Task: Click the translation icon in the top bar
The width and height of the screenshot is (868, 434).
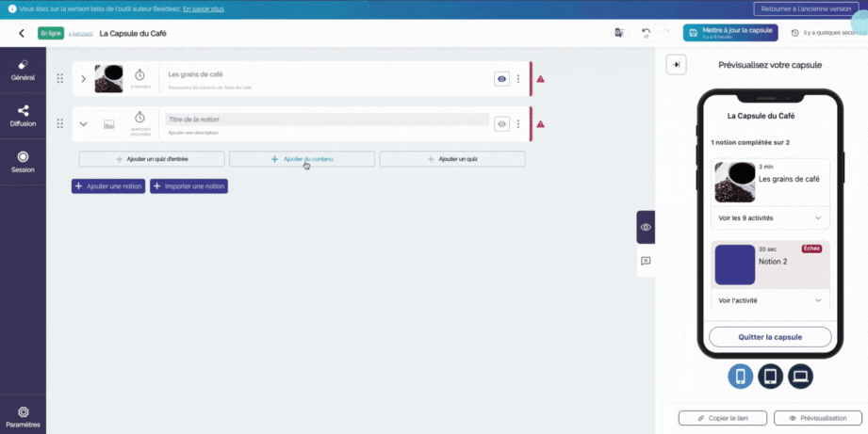Action: pos(619,33)
